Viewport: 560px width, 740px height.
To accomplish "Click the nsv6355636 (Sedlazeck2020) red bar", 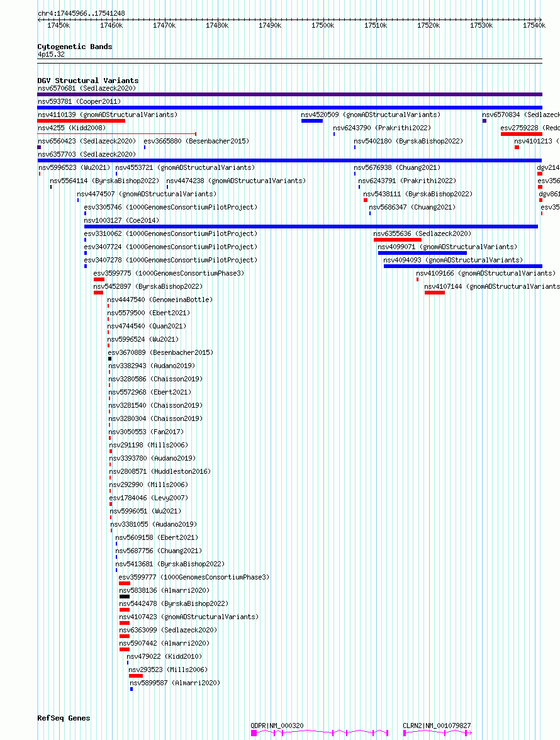I will (398, 240).
